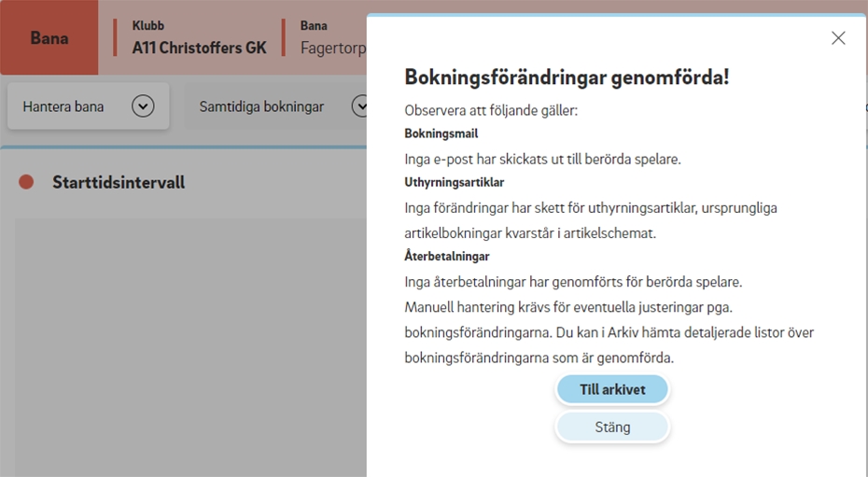Click the Hantera bana label text
Screen dimensions: 868x477
point(63,106)
